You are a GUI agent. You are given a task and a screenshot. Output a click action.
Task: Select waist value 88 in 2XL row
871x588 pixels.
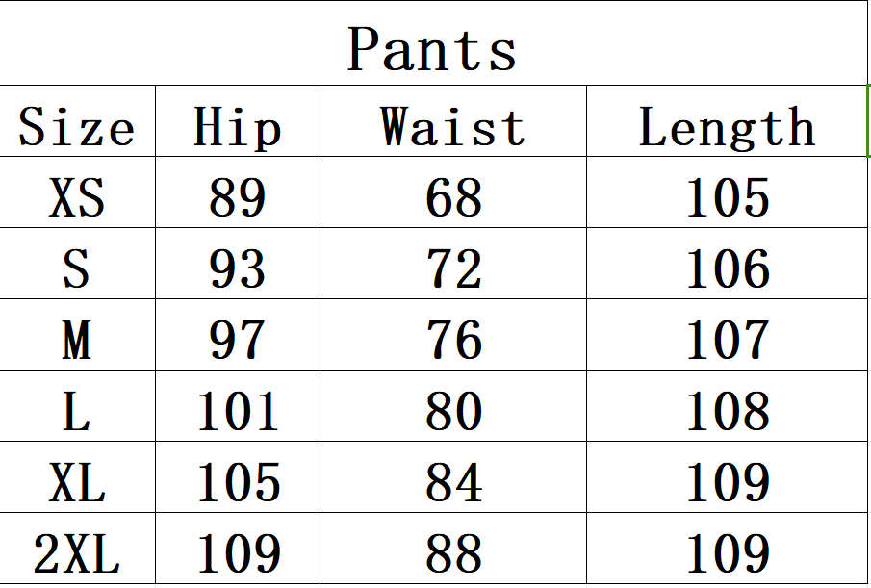[x=453, y=553]
